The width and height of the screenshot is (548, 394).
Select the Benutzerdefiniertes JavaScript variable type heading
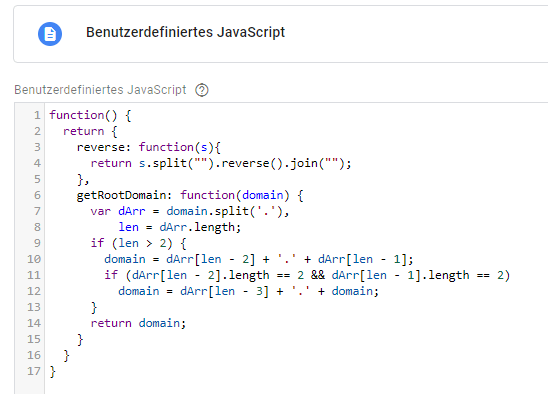(x=186, y=32)
